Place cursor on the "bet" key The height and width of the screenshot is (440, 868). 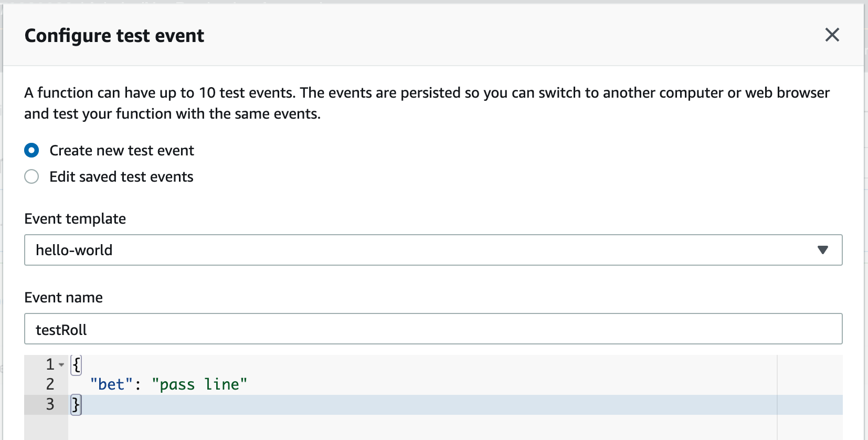pos(112,384)
